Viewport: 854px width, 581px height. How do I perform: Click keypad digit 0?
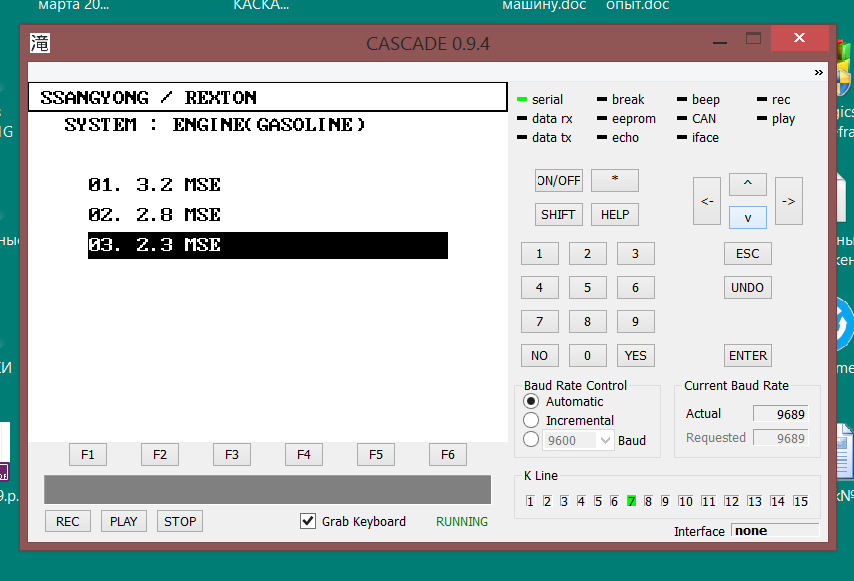pos(588,356)
